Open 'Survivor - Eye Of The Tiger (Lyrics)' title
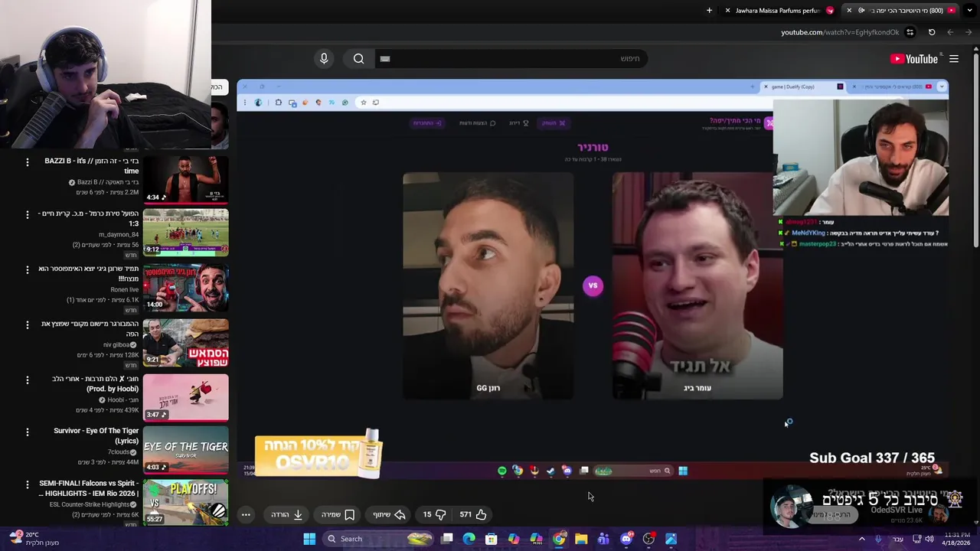 (96, 435)
